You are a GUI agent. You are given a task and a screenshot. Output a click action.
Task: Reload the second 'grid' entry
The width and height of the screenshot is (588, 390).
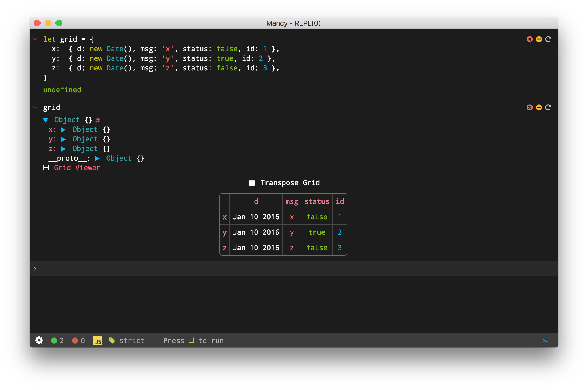[548, 108]
